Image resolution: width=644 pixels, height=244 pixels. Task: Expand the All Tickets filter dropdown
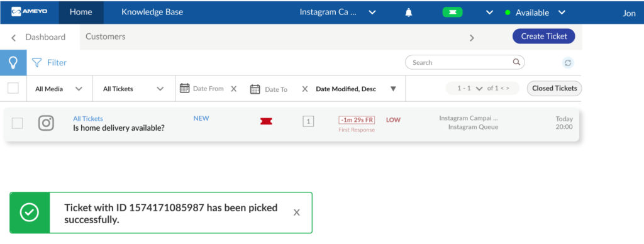pyautogui.click(x=133, y=89)
